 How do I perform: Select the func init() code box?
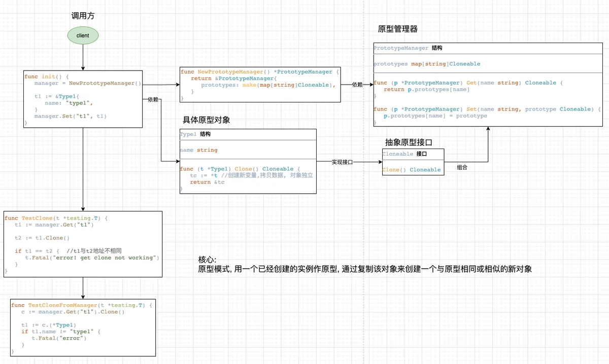83,99
